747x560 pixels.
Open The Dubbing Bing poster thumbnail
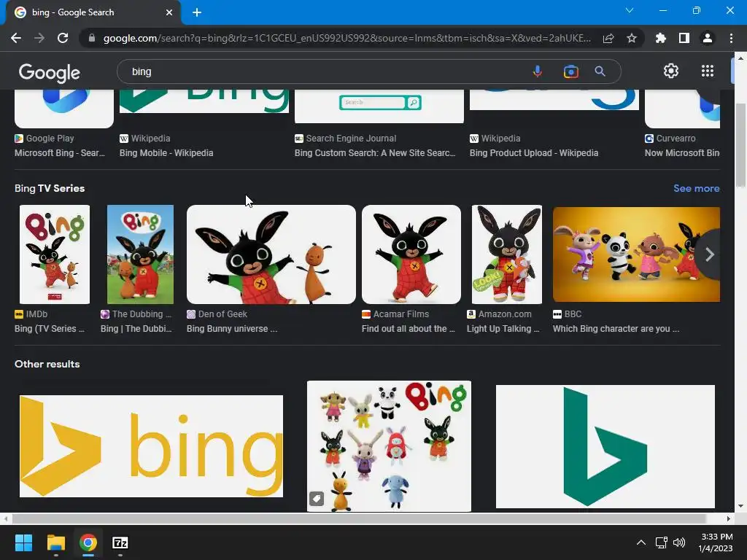[x=140, y=254]
